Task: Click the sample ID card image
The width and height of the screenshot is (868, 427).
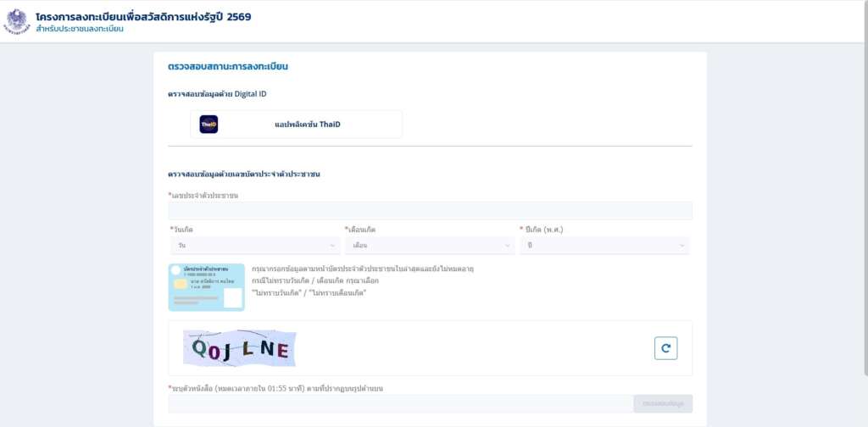Action: pyautogui.click(x=207, y=287)
